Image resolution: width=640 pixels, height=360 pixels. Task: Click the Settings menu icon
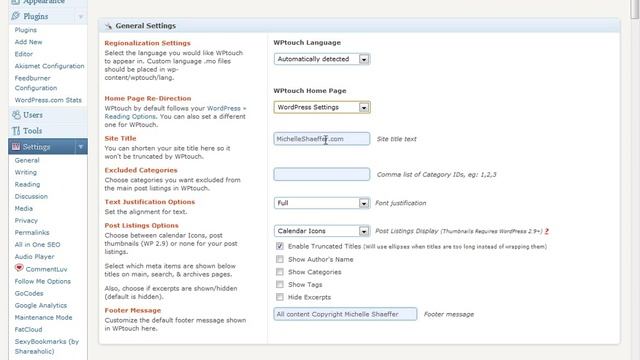click(x=16, y=147)
